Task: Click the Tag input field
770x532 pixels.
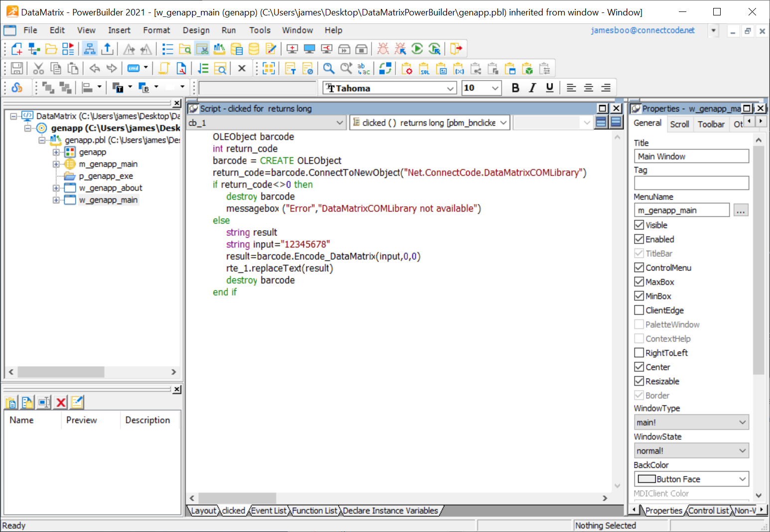Action: point(691,183)
